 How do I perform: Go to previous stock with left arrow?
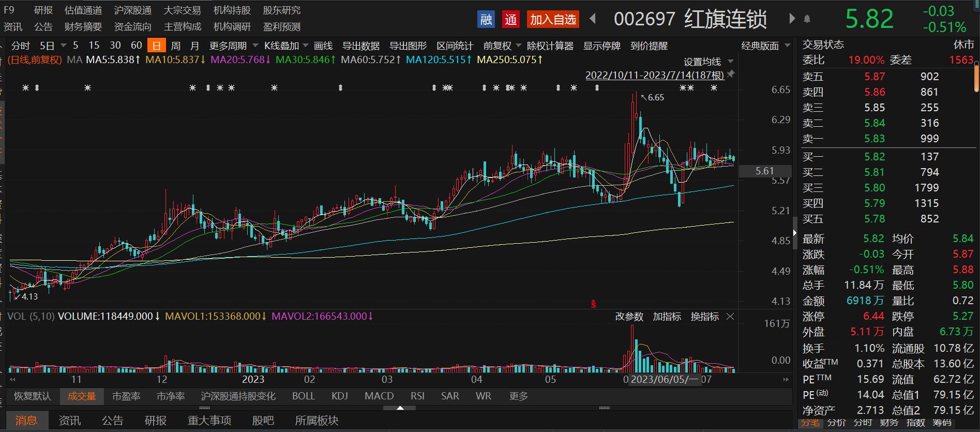[593, 19]
